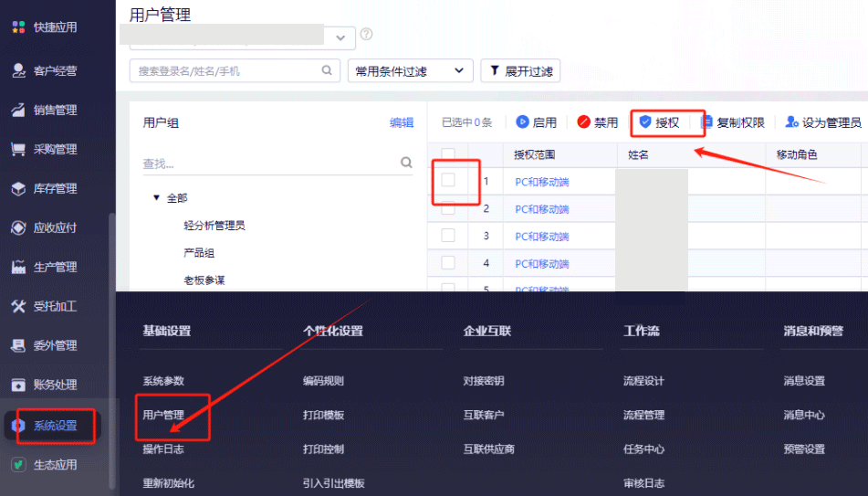Open 消息设置 menu item
This screenshot has height=496, width=868.
(804, 381)
